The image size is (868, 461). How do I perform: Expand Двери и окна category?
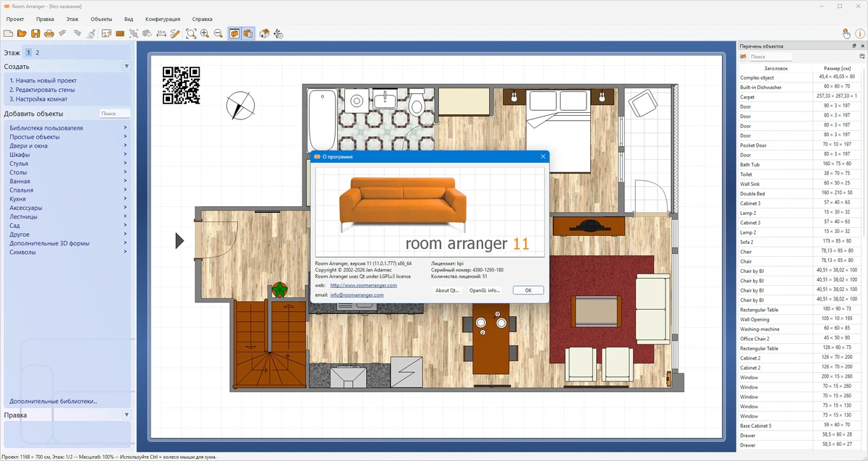tap(68, 145)
